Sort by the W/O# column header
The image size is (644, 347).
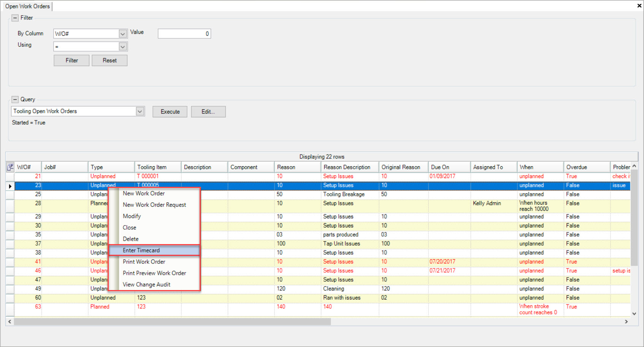(x=28, y=167)
